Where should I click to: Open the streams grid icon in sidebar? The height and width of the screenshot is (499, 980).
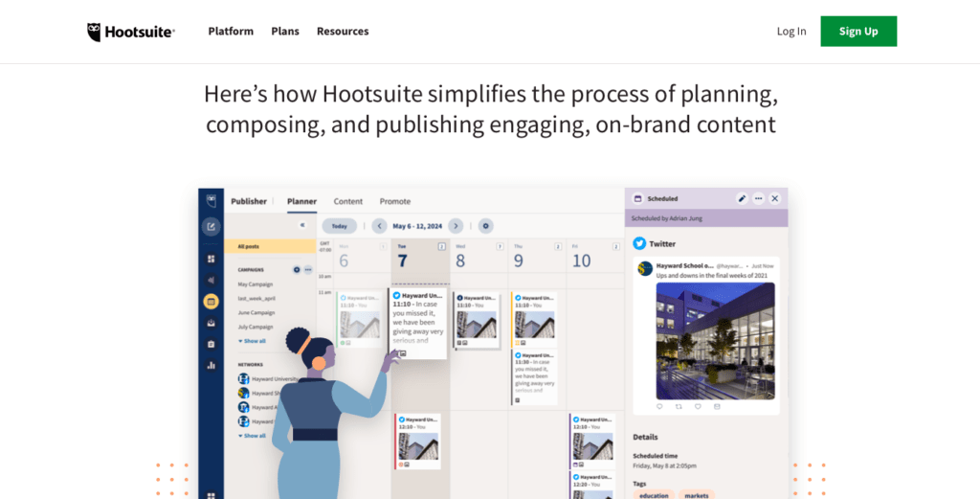(x=212, y=259)
